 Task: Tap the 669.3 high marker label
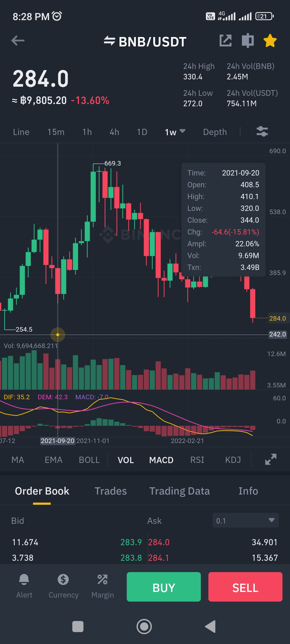pos(113,163)
